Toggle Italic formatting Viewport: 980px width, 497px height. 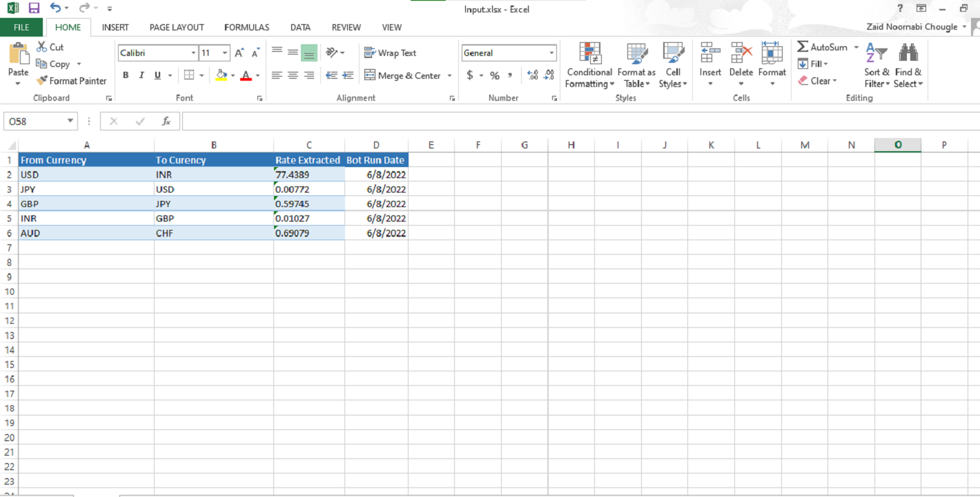click(x=141, y=75)
